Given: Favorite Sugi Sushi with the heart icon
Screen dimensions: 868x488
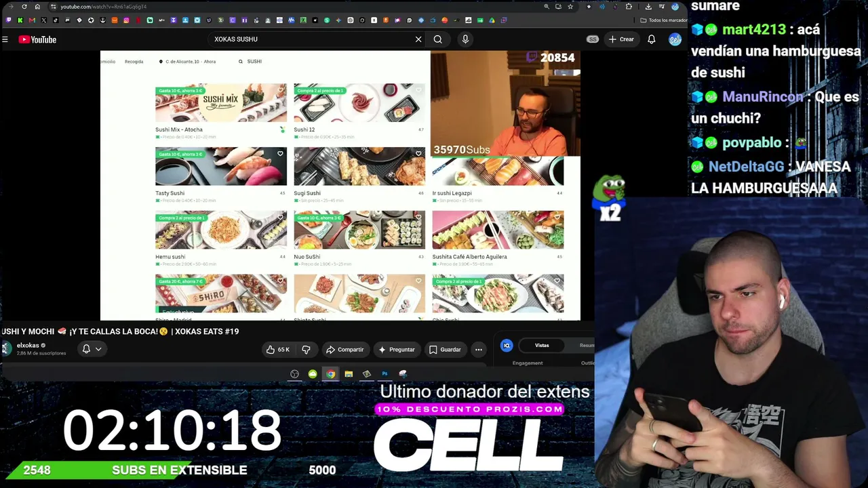Looking at the screenshot, I should point(418,154).
